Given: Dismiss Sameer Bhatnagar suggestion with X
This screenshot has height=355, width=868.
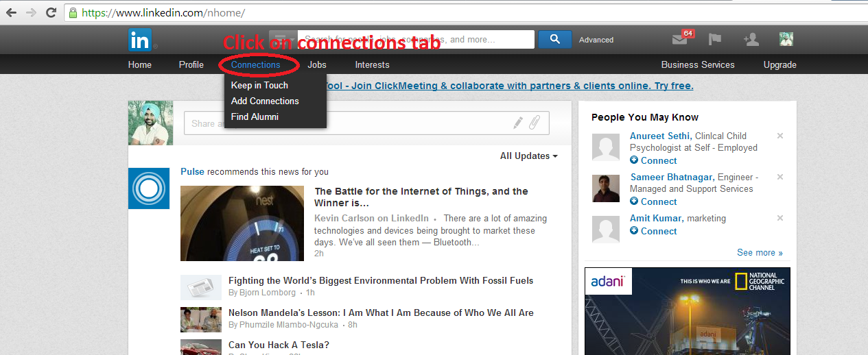Looking at the screenshot, I should coord(780,177).
